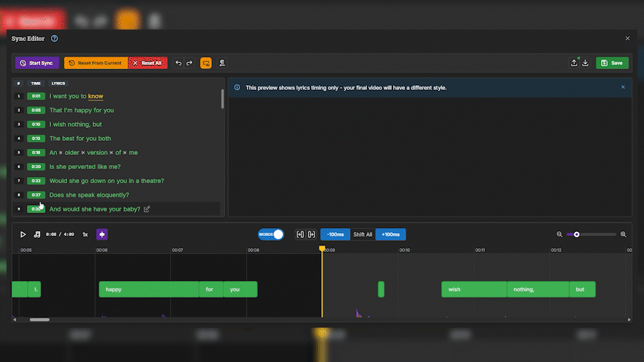Click the 0:05 time badge
Screen dimensions: 644x362
point(36,110)
